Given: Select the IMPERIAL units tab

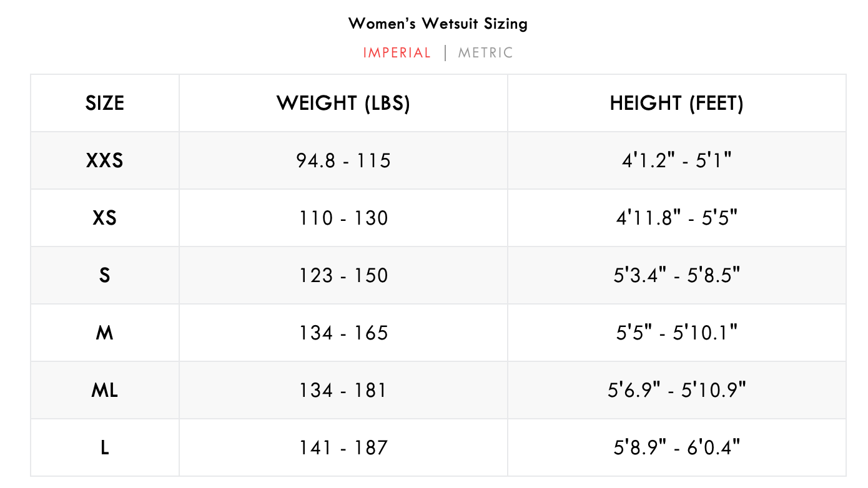Looking at the screenshot, I should click(397, 53).
